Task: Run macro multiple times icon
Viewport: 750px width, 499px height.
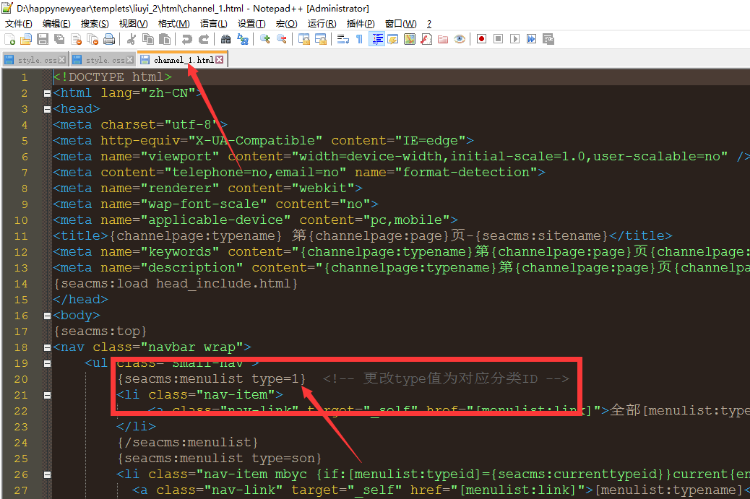Action: coord(531,39)
